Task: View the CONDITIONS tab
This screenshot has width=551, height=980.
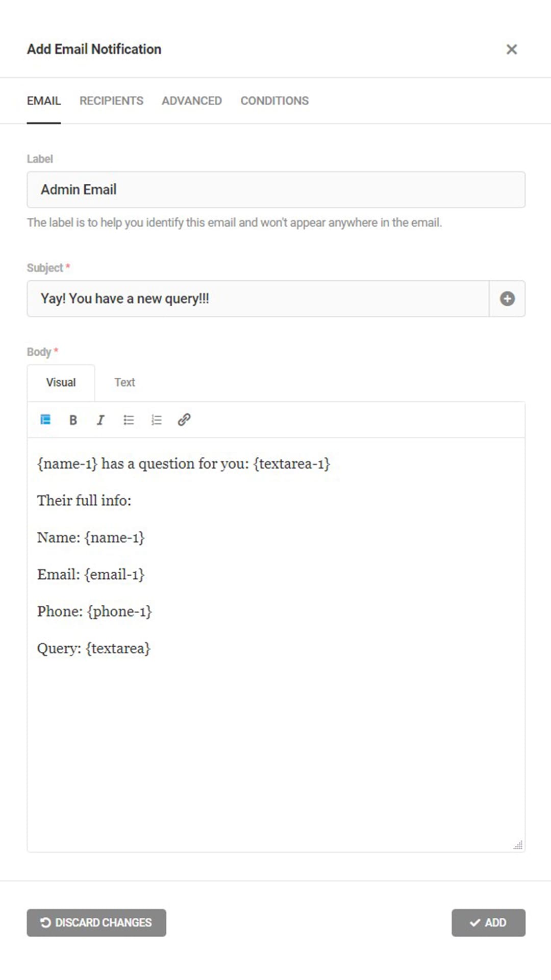Action: tap(274, 101)
